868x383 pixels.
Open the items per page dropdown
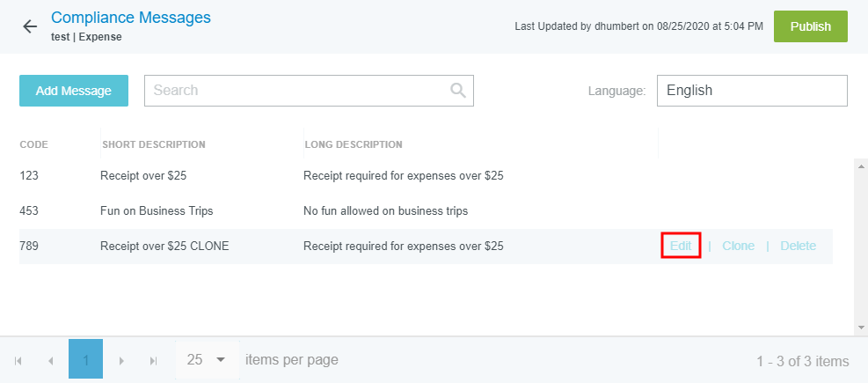click(208, 360)
